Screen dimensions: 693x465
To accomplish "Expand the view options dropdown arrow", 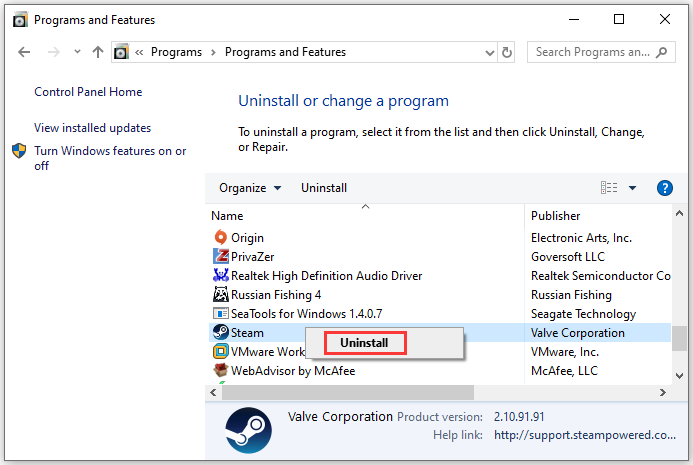I will pos(632,188).
